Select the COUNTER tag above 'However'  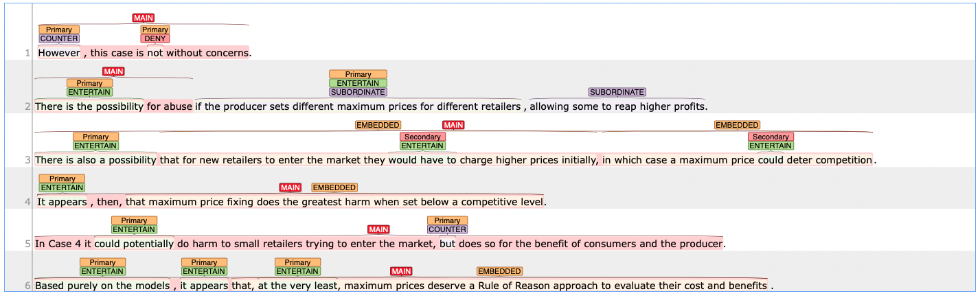(x=59, y=38)
